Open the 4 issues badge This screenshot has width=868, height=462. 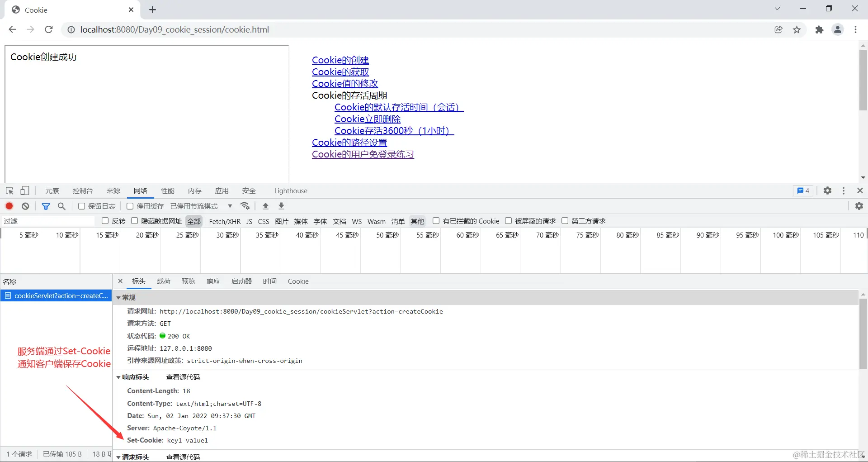point(803,191)
